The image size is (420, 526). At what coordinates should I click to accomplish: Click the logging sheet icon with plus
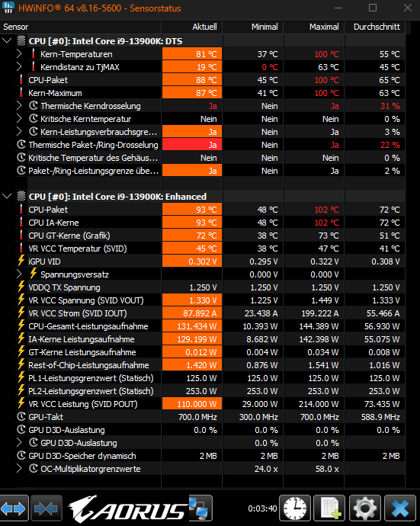coord(329,508)
